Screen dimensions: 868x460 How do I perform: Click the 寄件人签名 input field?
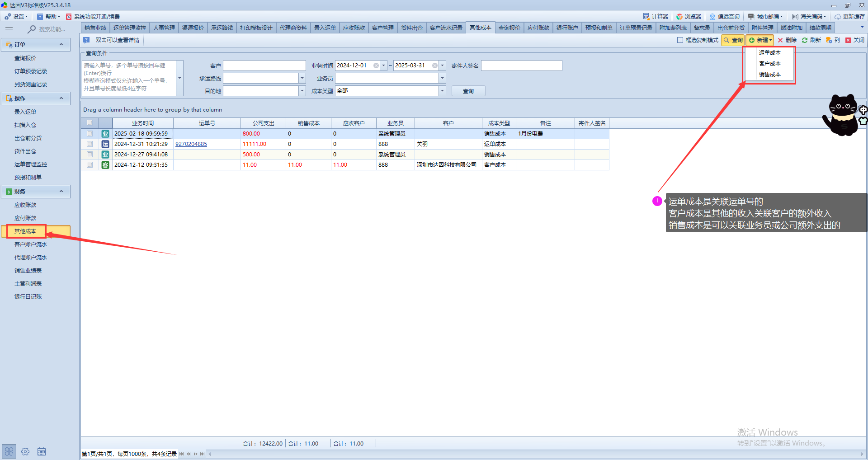click(x=521, y=66)
